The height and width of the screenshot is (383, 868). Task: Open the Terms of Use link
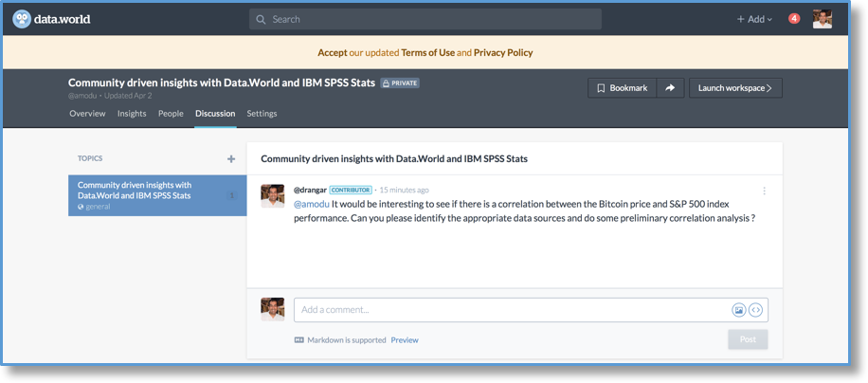pos(428,53)
